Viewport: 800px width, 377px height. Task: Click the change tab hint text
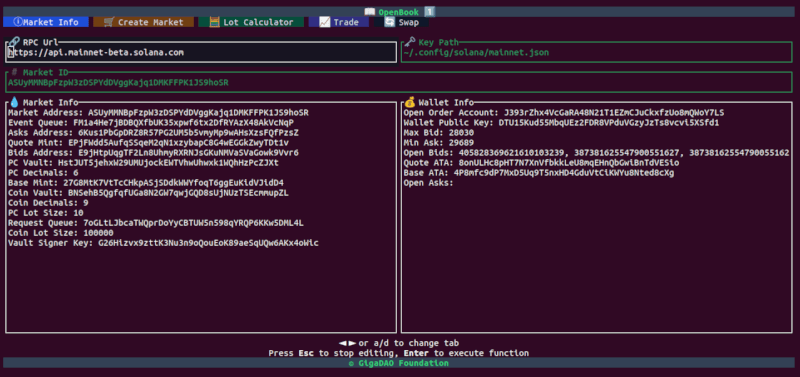click(398, 343)
